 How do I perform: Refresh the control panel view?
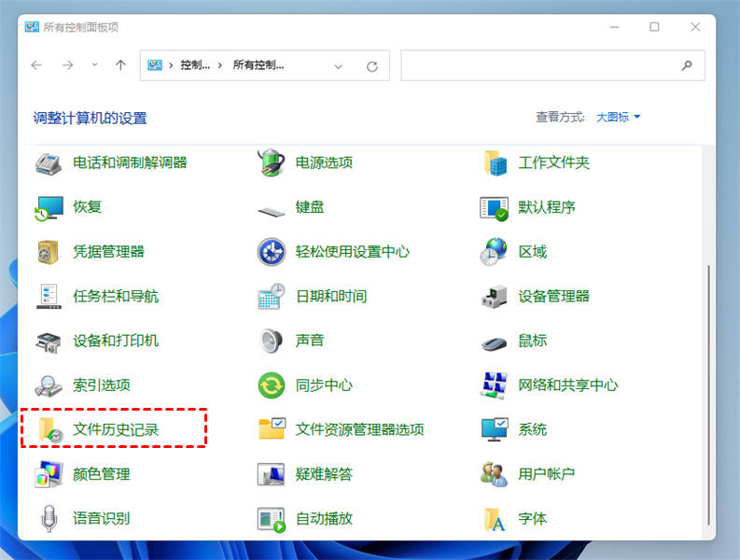pos(372,66)
